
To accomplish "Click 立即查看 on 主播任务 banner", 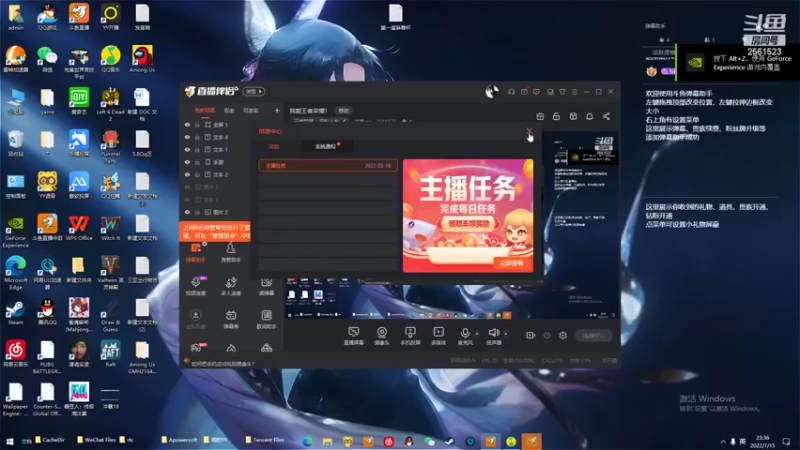I will pyautogui.click(x=512, y=263).
